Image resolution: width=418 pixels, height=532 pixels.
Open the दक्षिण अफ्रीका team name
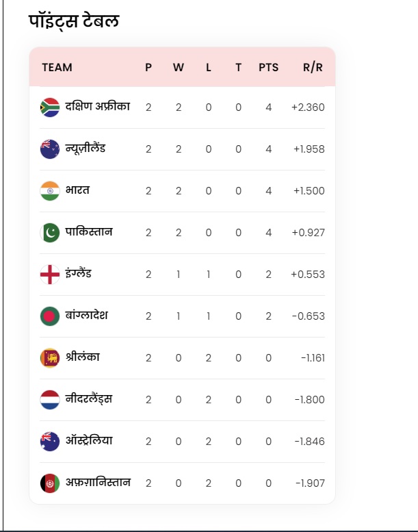(98, 107)
